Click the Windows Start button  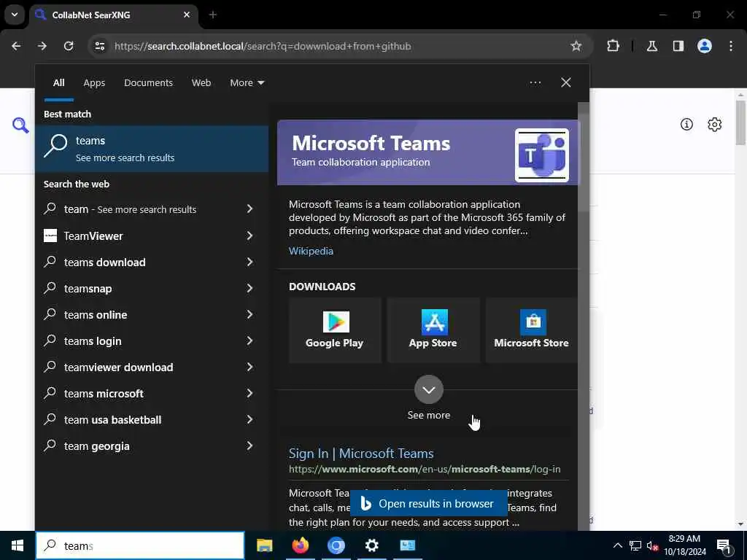coord(18,545)
